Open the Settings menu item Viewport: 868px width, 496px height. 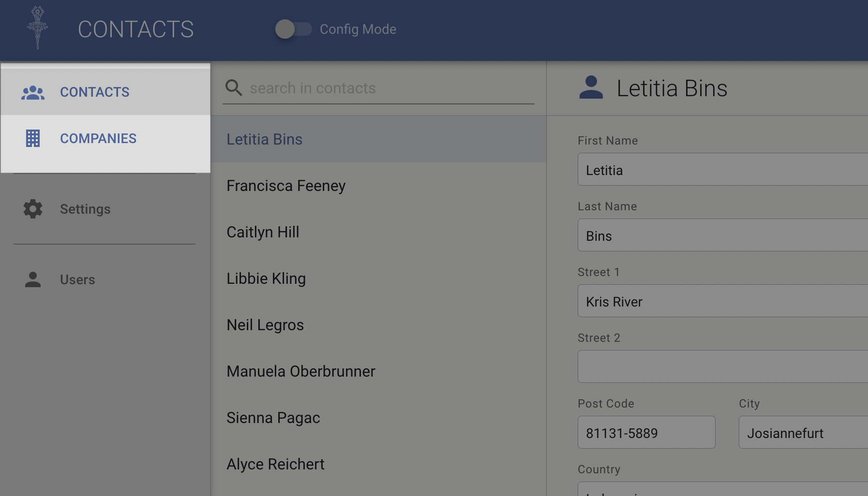[x=85, y=209]
